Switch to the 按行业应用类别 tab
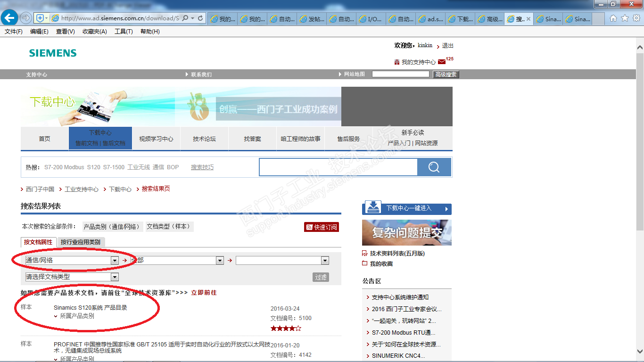This screenshot has height=362, width=644. (81, 242)
